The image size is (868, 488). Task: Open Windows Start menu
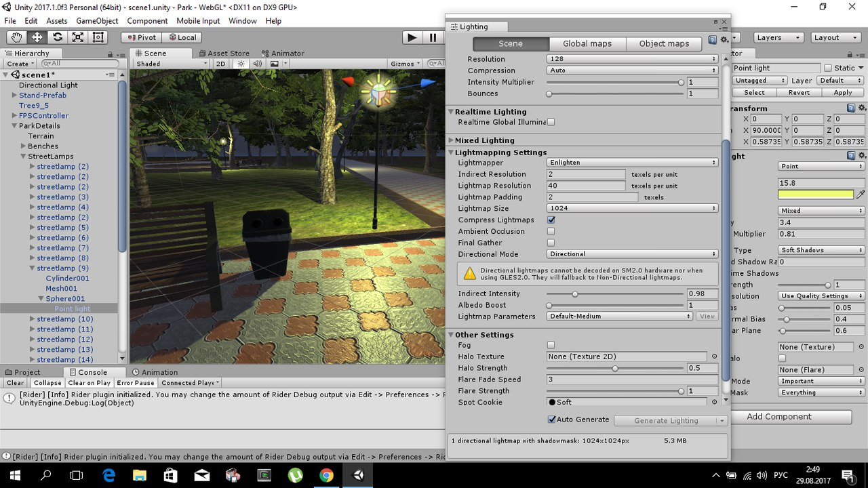(x=16, y=475)
